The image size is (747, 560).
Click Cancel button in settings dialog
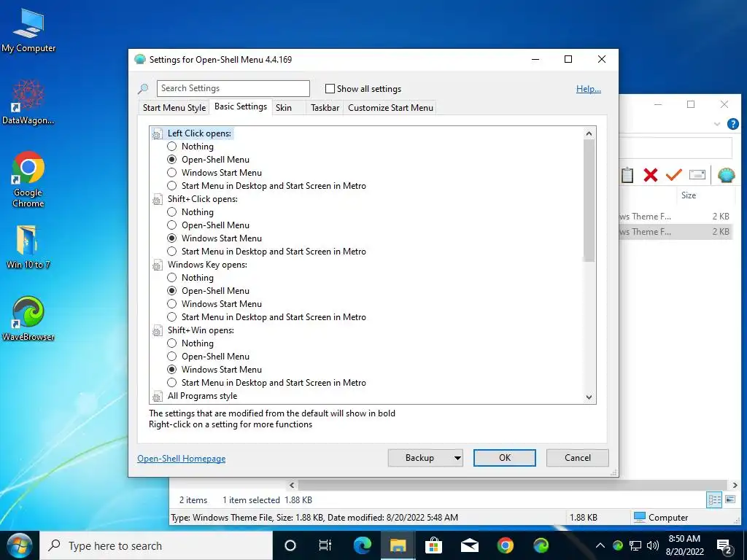tap(578, 458)
